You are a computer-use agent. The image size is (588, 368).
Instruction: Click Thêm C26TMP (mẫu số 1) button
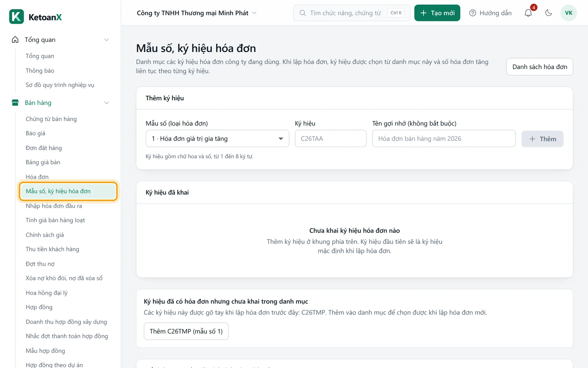point(186,331)
